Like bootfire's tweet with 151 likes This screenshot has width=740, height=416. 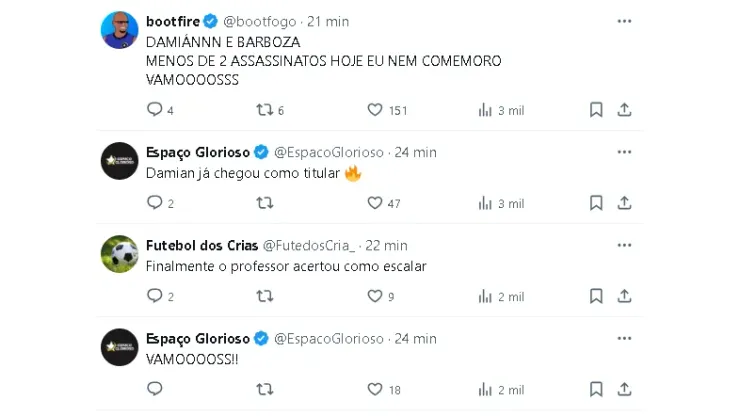point(375,110)
